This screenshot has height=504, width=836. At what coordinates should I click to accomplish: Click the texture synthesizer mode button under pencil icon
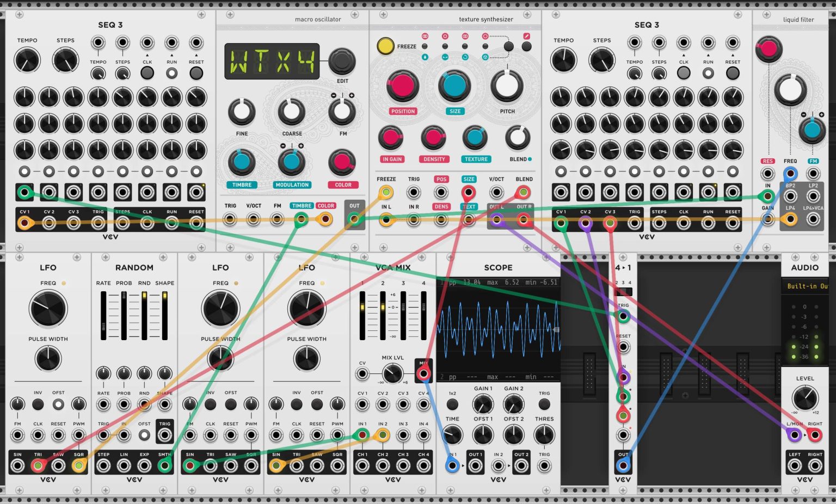point(526,46)
